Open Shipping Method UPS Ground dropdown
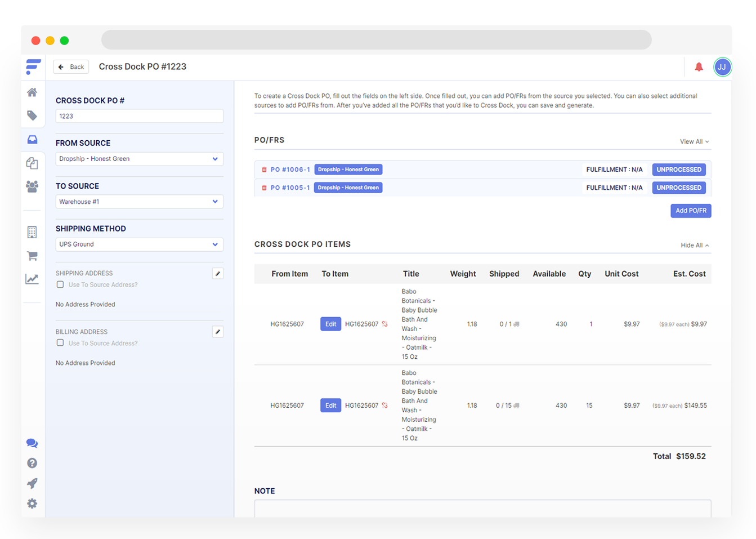 [x=139, y=244]
